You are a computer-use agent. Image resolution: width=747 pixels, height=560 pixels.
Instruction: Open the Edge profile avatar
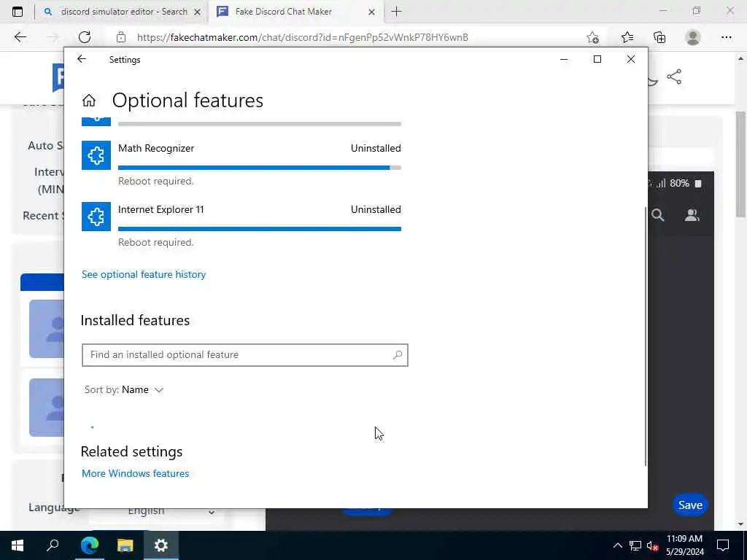click(693, 37)
